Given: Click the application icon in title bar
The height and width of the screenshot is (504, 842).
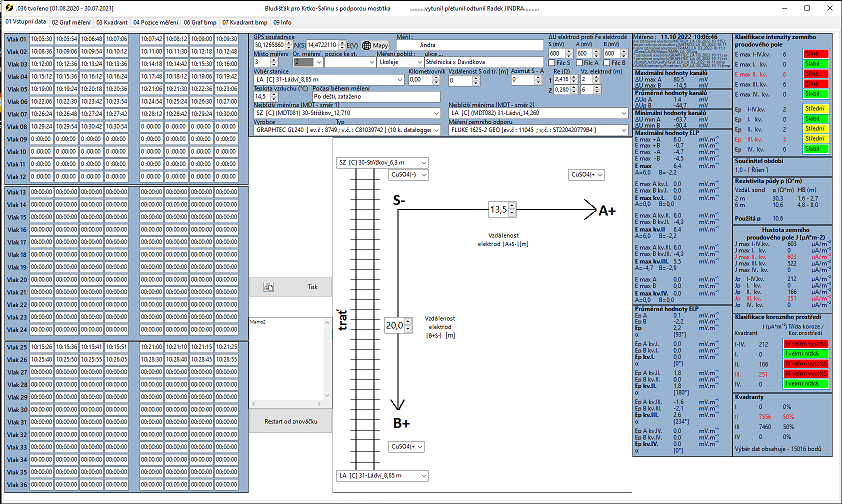Looking at the screenshot, I should pos(7,6).
